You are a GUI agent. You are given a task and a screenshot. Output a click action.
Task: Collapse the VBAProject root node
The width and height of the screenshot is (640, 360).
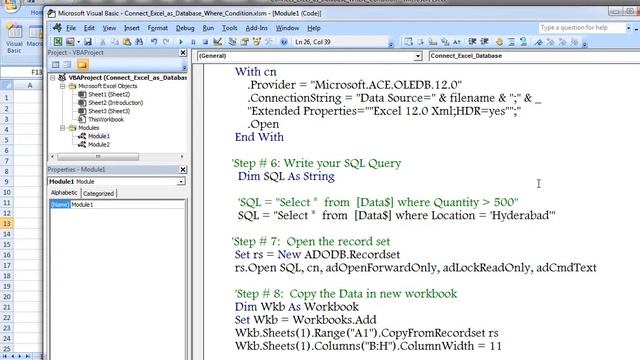tap(52, 78)
